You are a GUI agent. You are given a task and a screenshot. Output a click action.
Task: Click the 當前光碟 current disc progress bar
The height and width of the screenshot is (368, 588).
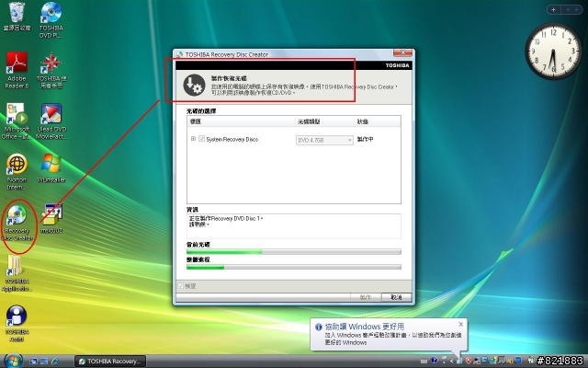(294, 251)
